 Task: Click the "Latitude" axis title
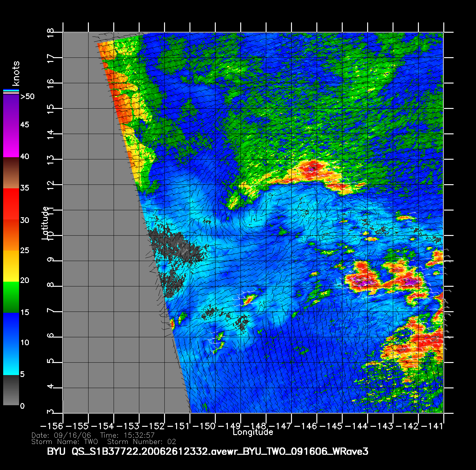click(45, 222)
